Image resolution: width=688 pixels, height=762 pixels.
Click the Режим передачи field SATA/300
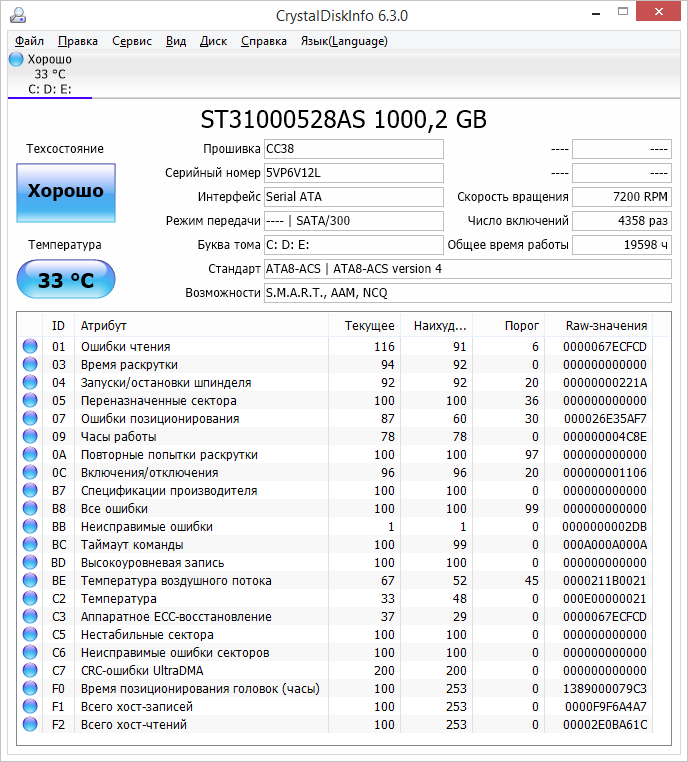(x=354, y=221)
